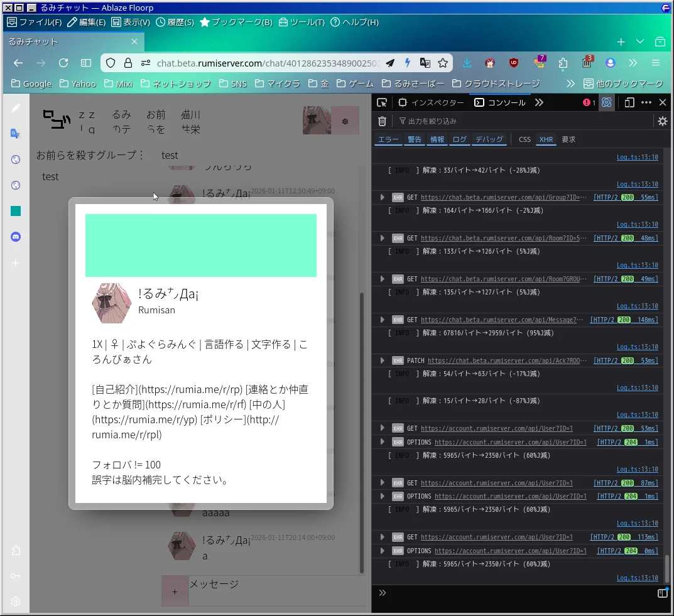Switch to the インスペクター tab
Screen dimensions: 674x616
pyautogui.click(x=432, y=103)
